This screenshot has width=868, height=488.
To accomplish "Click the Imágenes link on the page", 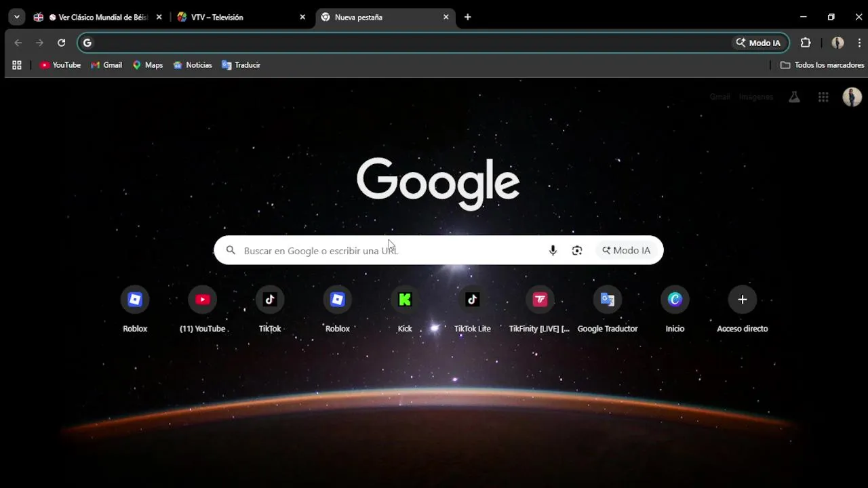I will pyautogui.click(x=756, y=97).
